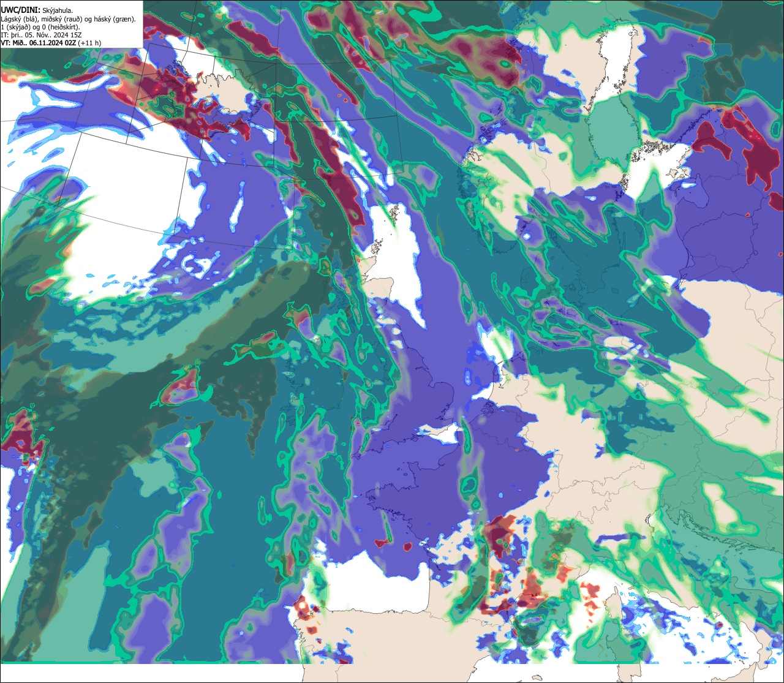The height and width of the screenshot is (683, 784).
Task: Click the 'UWC/DINI: Skýjahula.' title line
Action: point(37,10)
